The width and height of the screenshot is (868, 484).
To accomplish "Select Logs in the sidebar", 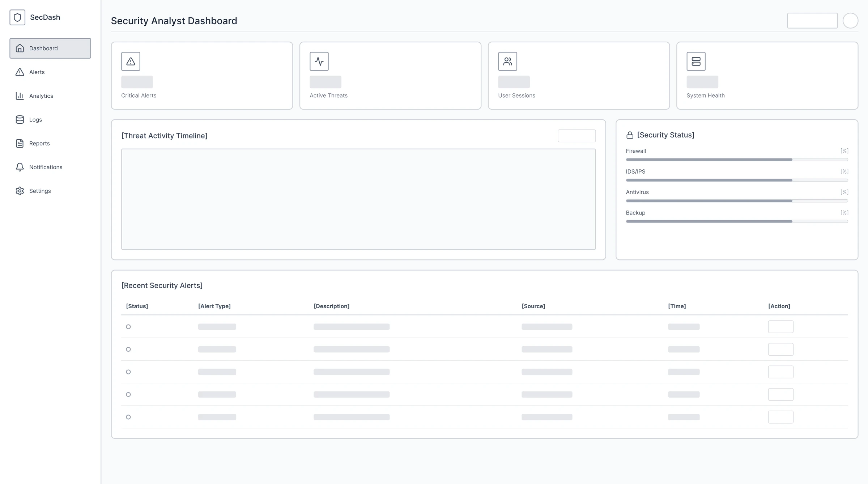I will coord(50,119).
